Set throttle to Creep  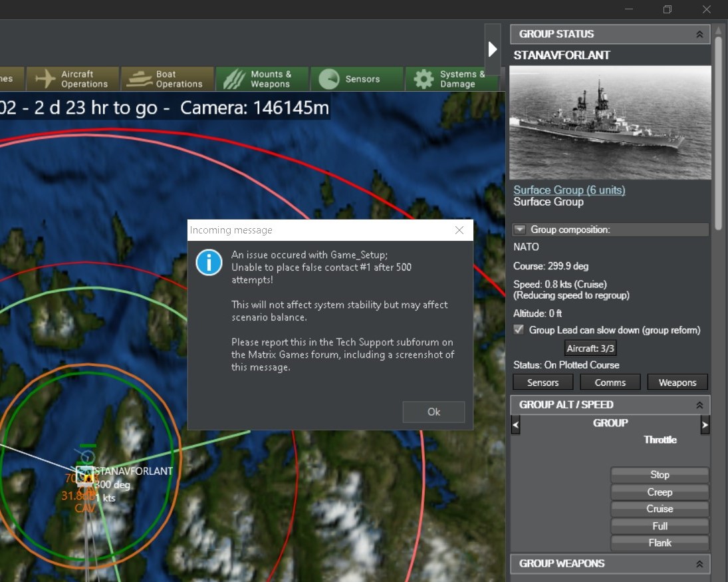(660, 492)
